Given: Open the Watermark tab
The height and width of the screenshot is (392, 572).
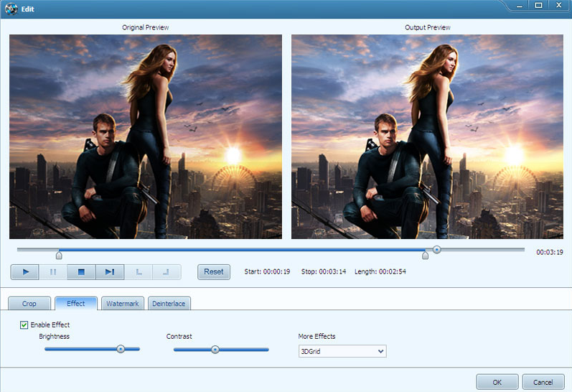Looking at the screenshot, I should pos(123,304).
